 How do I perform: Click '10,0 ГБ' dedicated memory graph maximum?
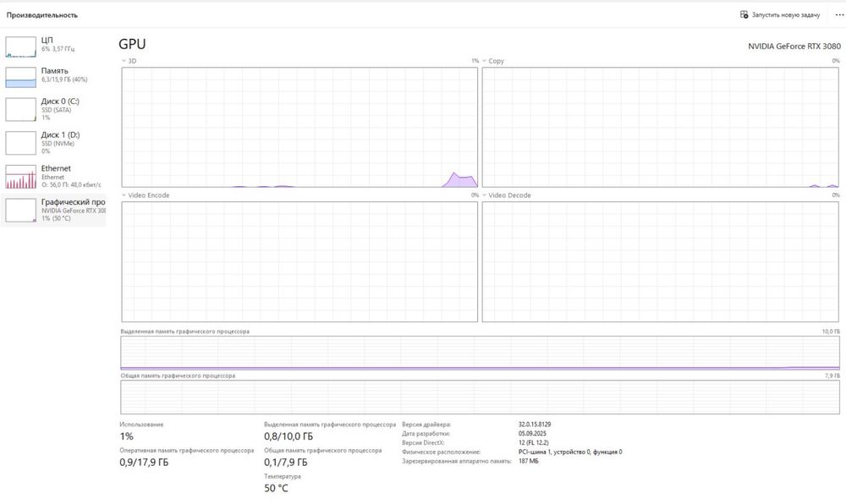(x=831, y=331)
